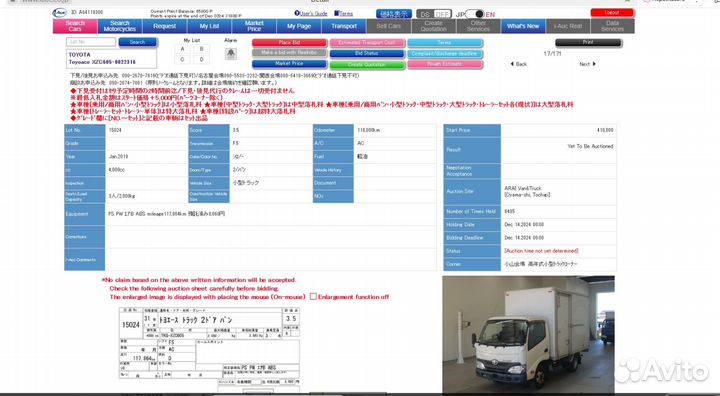Click the Estimated Transport Cost button
Screen dimensions: 720x396
pos(367,43)
